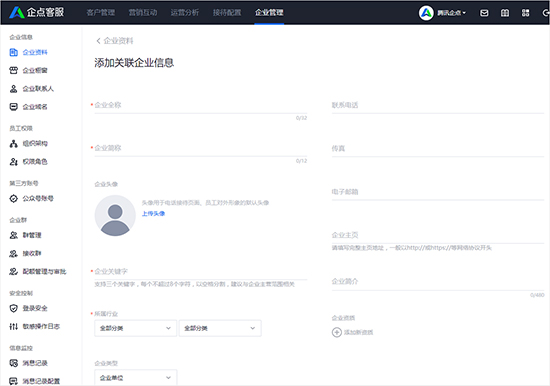Image resolution: width=550 pixels, height=386 pixels.
Task: Go to 企业联系人 in sidebar
Action: pyautogui.click(x=38, y=89)
